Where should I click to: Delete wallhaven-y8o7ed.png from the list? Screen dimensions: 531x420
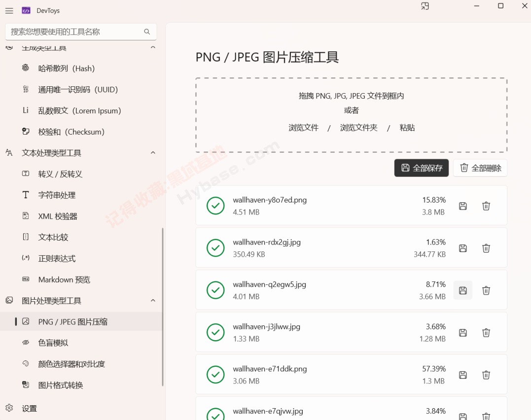(486, 206)
